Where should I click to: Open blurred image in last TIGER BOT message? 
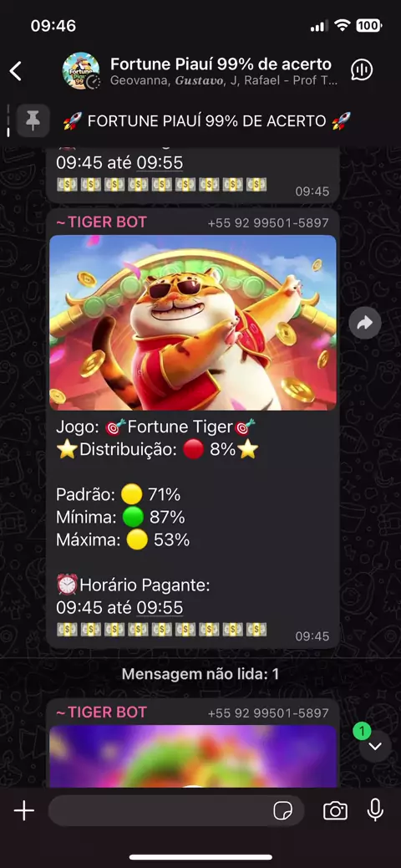point(192,756)
